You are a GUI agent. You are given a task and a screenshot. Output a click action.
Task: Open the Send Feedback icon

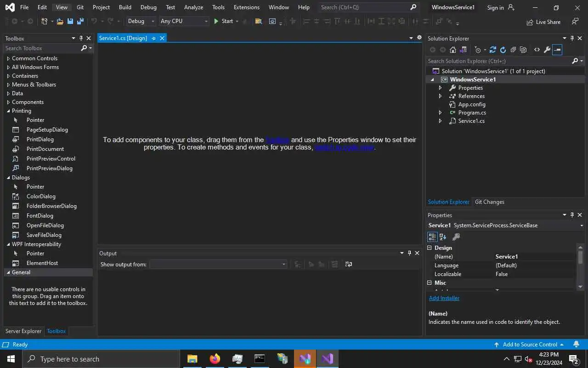point(575,22)
